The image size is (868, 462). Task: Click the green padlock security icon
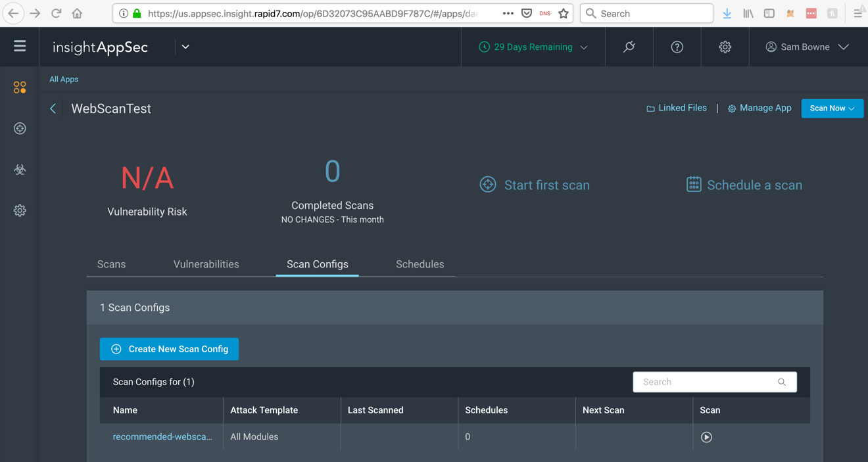click(x=137, y=13)
